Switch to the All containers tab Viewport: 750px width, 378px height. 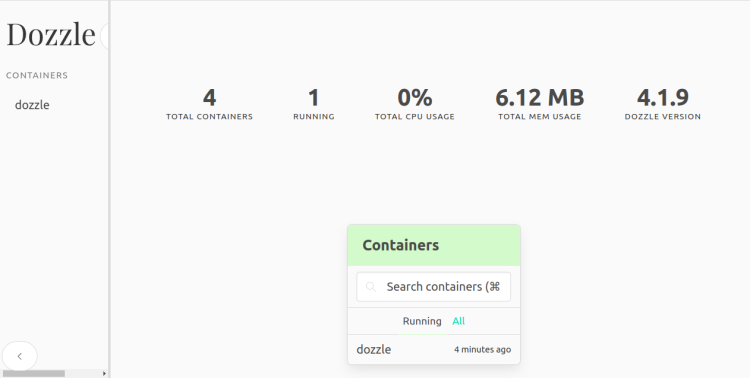tap(458, 321)
